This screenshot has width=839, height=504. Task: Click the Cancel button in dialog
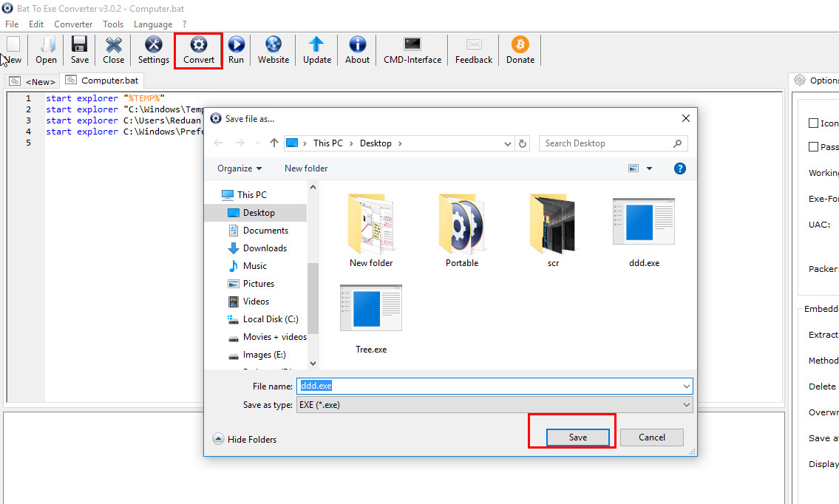652,437
